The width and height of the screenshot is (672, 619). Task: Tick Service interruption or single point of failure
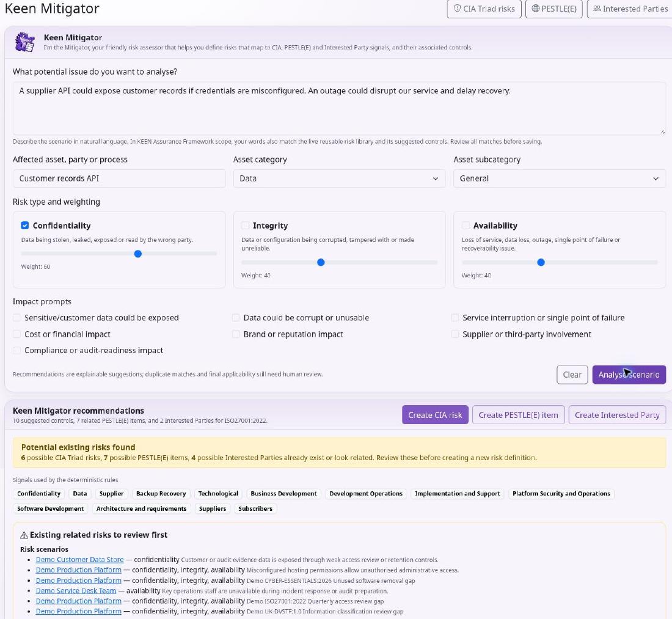(x=455, y=318)
